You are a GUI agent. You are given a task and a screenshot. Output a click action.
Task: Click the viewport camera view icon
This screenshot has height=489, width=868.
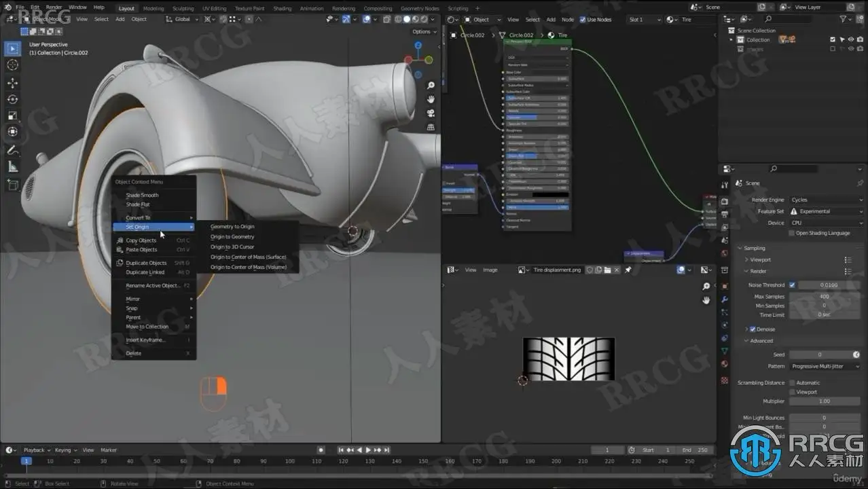[431, 113]
